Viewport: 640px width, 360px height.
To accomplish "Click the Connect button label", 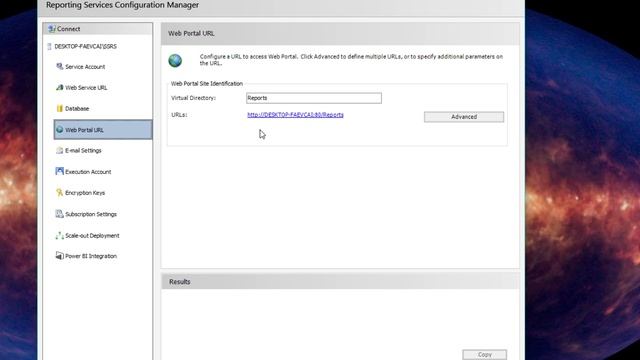I will click(69, 29).
